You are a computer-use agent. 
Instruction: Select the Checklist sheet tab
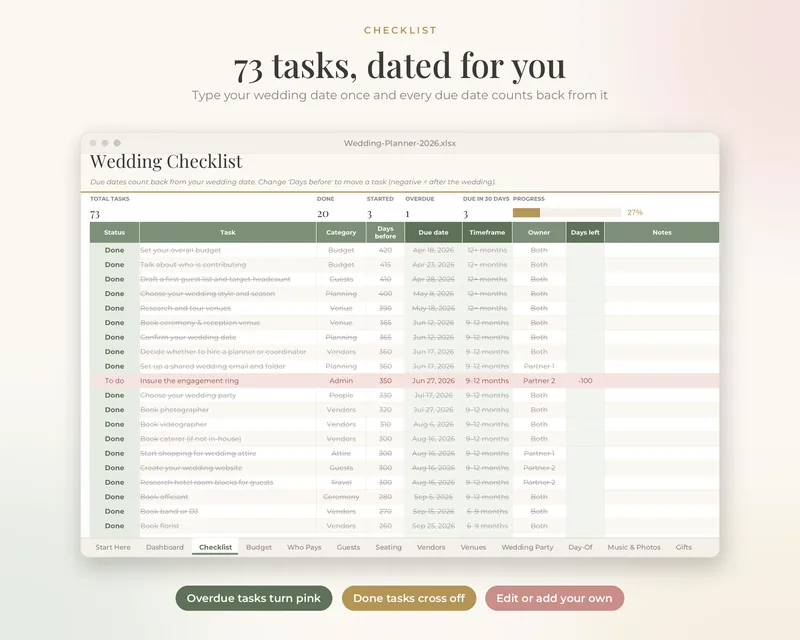pos(215,547)
